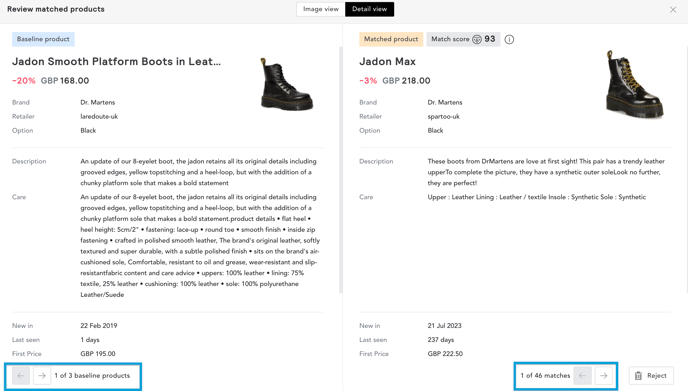Click the baseline panel vertical scrollbar

(x=341, y=170)
